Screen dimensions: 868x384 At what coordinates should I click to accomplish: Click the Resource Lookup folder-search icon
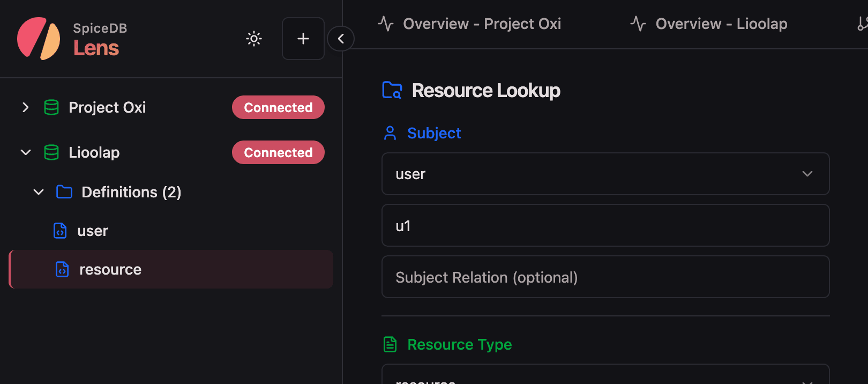[392, 90]
